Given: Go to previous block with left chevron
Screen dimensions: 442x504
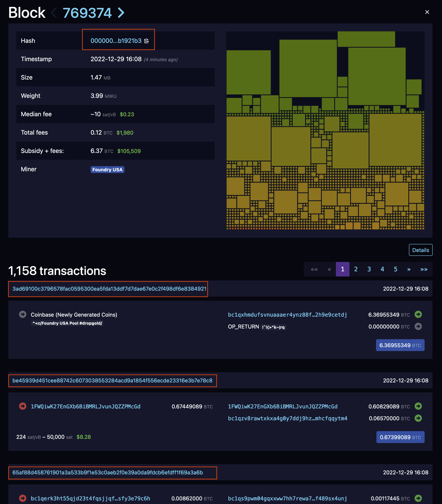Looking at the screenshot, I should tap(54, 13).
